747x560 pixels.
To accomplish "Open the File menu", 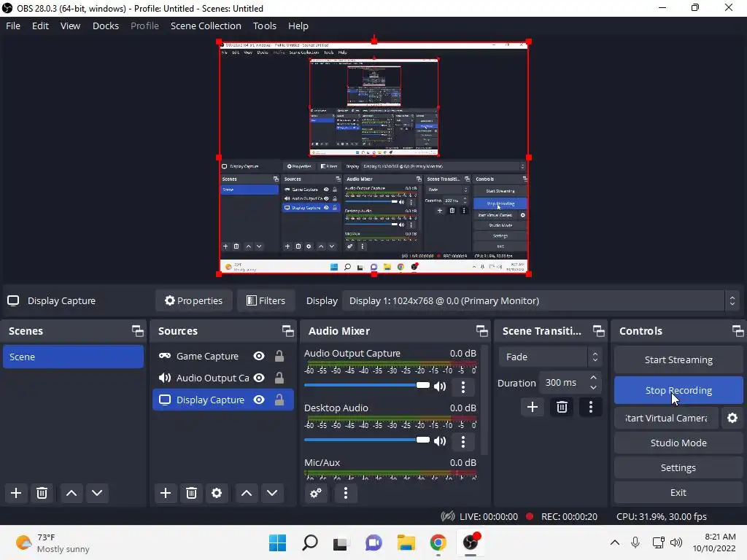I will (x=13, y=26).
